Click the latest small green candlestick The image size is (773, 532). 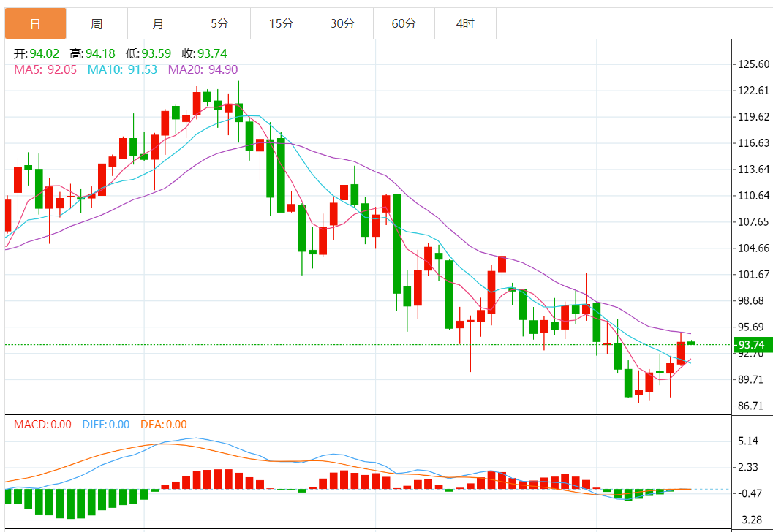click(691, 343)
